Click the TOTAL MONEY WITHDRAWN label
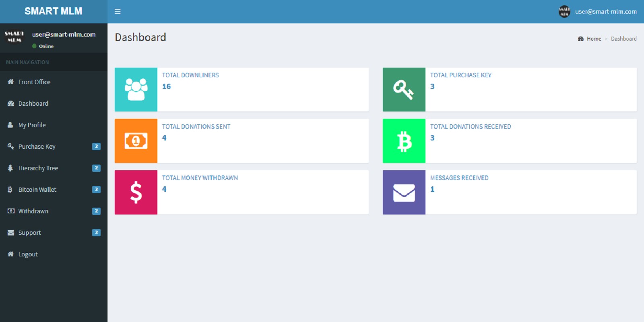Screen dimensions: 644x322 [200, 178]
